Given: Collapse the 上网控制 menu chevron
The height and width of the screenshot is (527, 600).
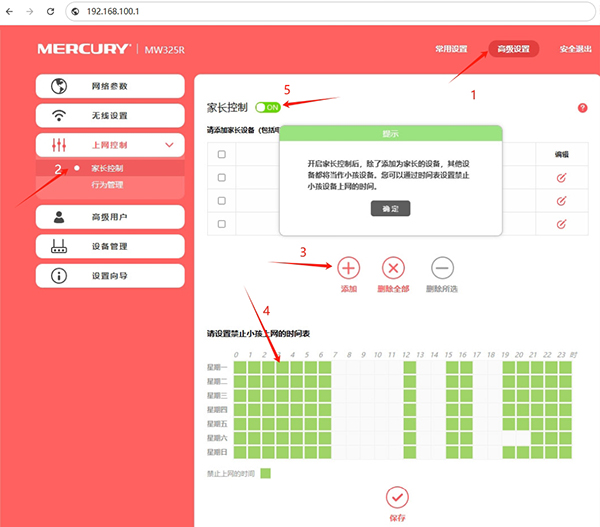Looking at the screenshot, I should [169, 146].
